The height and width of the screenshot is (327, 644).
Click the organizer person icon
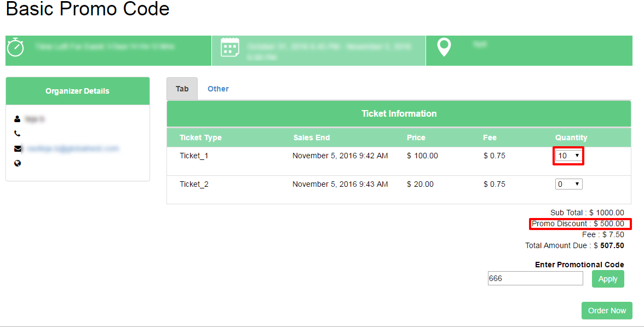(18, 119)
